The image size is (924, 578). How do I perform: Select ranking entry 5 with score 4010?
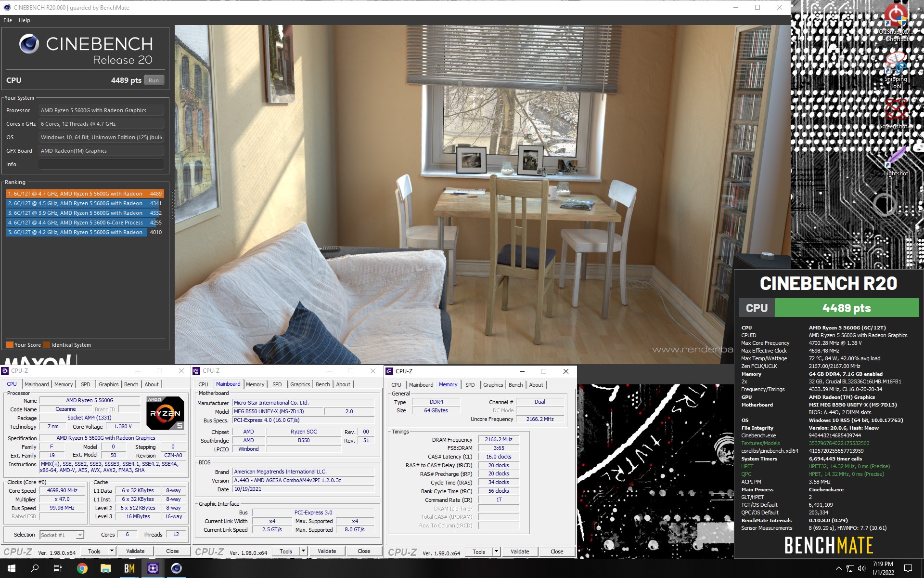pos(85,232)
